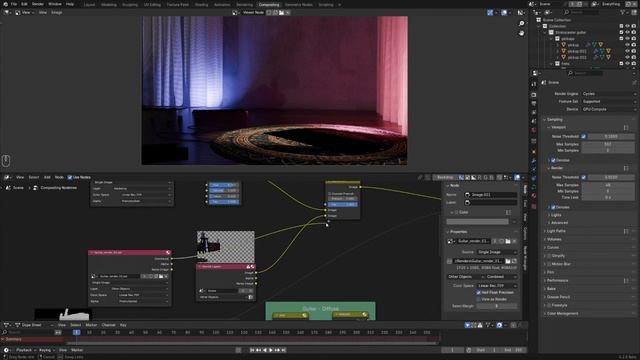Toggle Render Noise Threshold checkbox
Image resolution: width=640 pixels, height=360 pixels.
(x=584, y=177)
